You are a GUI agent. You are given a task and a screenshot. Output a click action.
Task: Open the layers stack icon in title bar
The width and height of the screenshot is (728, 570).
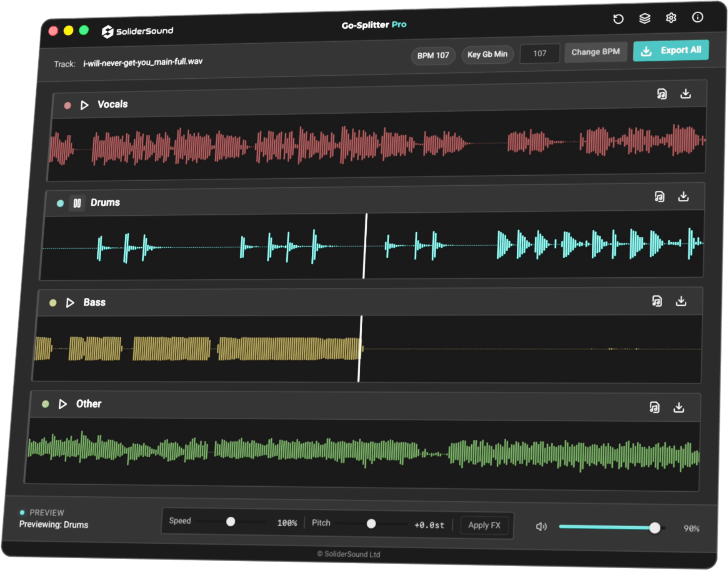645,18
